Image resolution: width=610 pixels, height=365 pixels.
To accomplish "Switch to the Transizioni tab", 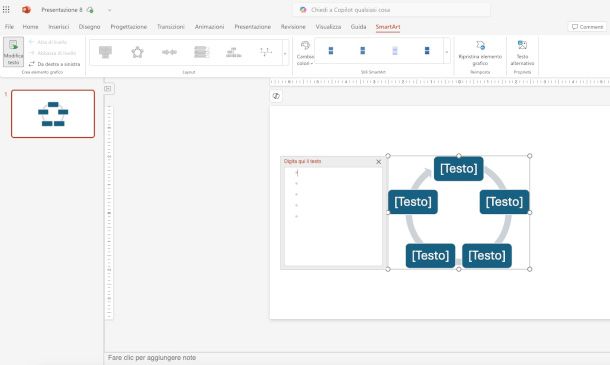I will coord(171,27).
